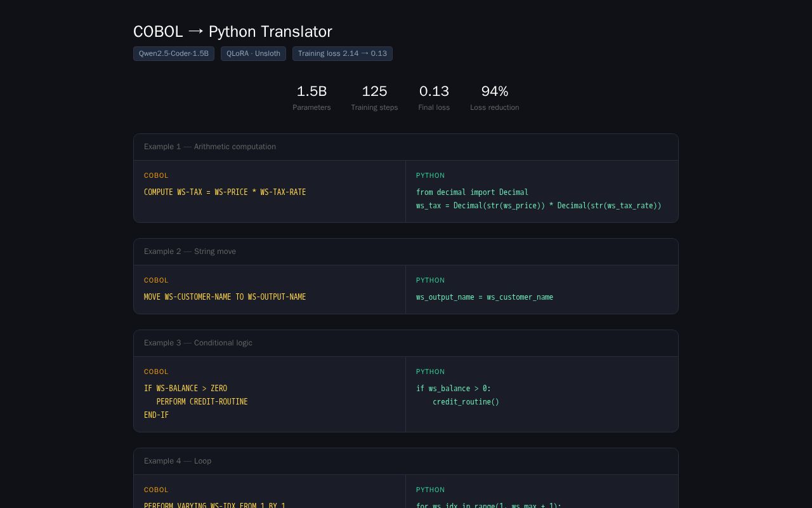Click the Loss reduction label
The width and height of the screenshot is (812, 508).
495,107
